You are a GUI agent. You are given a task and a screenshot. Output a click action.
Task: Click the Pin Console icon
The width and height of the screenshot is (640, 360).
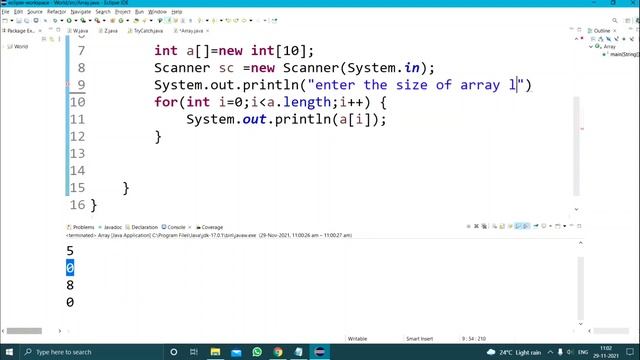tap(536, 226)
